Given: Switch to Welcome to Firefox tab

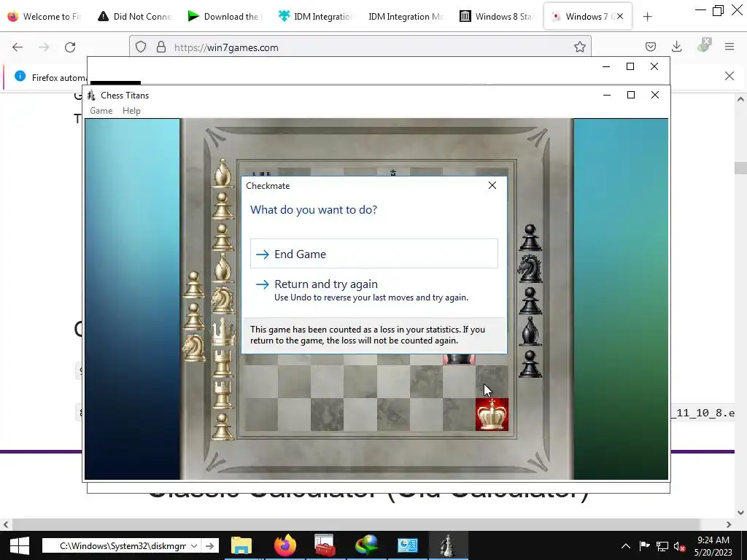Looking at the screenshot, I should 44,16.
